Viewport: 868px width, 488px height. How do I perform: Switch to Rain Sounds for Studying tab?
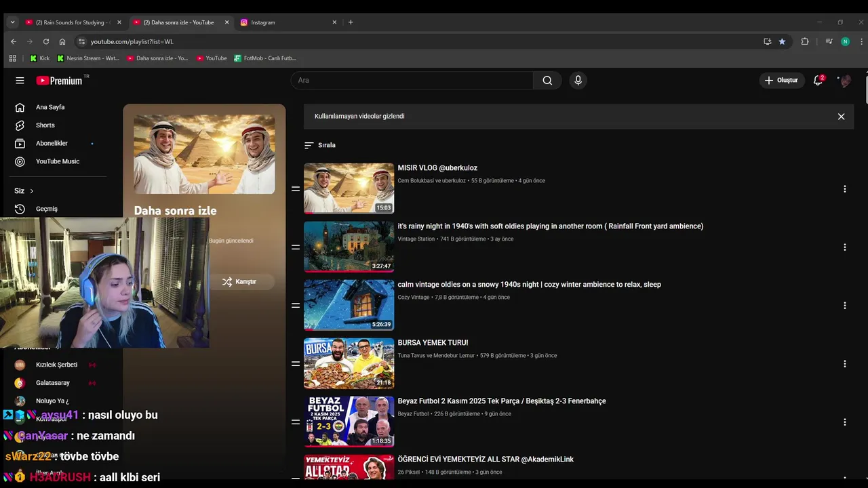(73, 22)
